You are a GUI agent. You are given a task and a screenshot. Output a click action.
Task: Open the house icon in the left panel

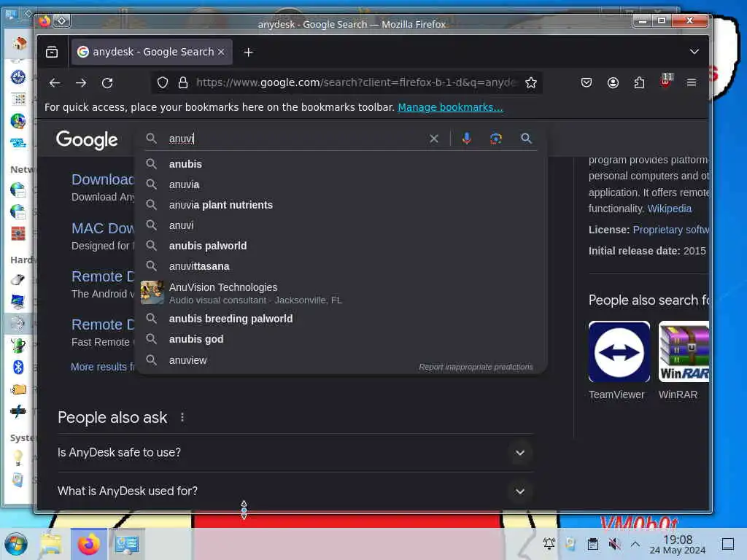click(x=19, y=44)
